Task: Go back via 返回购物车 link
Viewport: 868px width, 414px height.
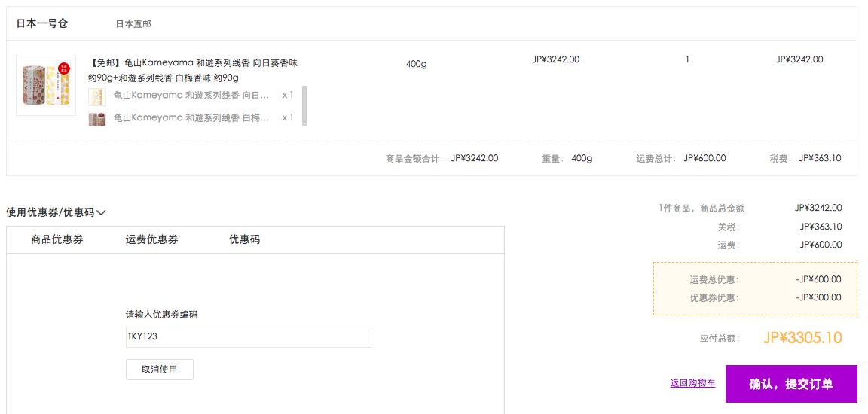Action: tap(692, 383)
